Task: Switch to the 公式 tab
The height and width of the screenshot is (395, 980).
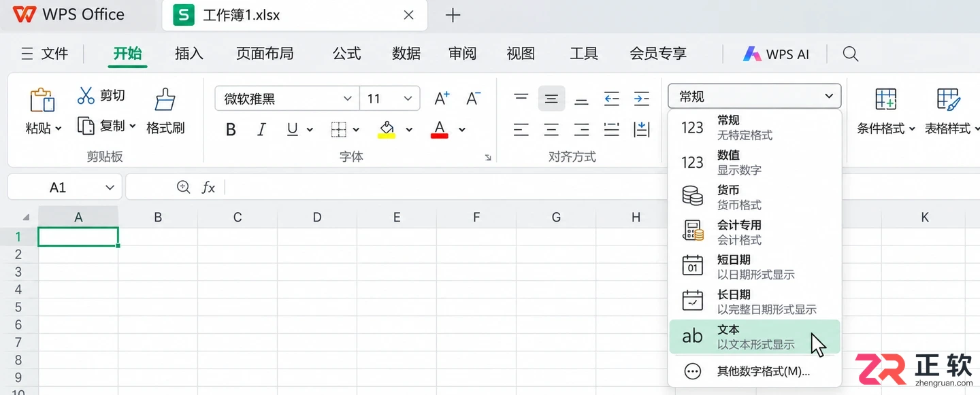Action: [346, 54]
